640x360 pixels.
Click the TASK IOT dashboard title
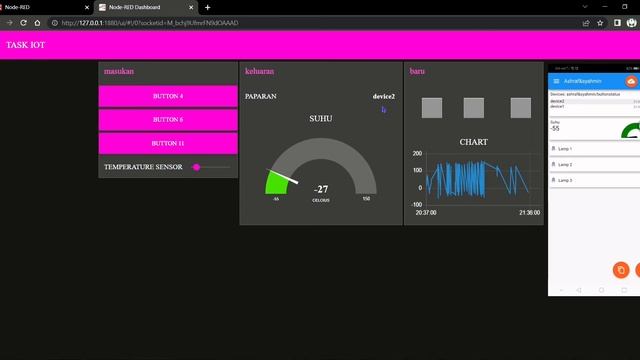(25, 45)
